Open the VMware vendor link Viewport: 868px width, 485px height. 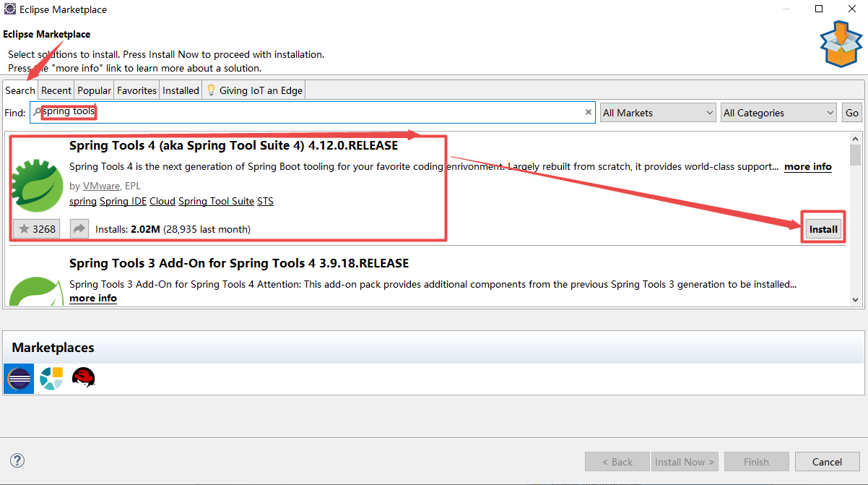click(x=101, y=186)
